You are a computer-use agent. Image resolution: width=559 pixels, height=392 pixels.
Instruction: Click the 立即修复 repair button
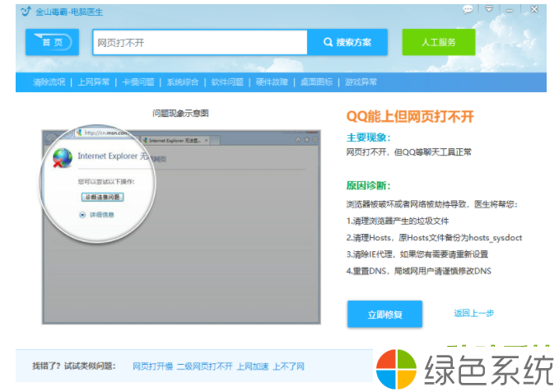tap(384, 315)
